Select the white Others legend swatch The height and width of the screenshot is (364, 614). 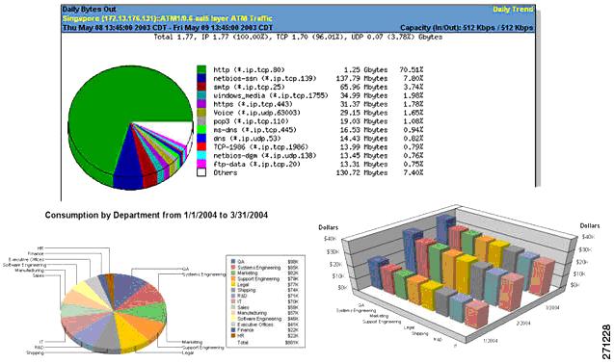click(x=201, y=172)
